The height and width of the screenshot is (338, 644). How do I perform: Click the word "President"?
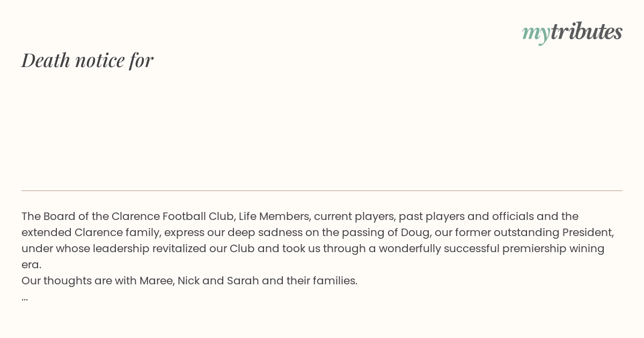click(587, 232)
